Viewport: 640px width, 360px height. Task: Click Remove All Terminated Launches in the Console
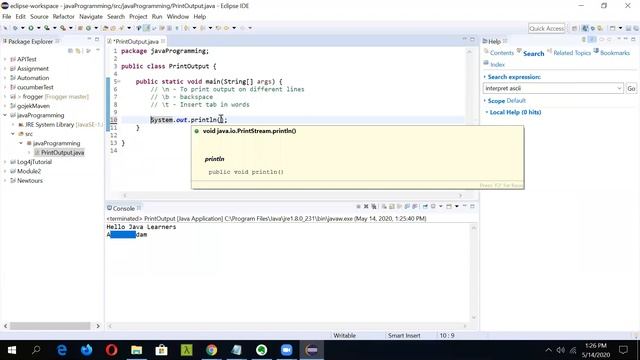tap(373, 207)
